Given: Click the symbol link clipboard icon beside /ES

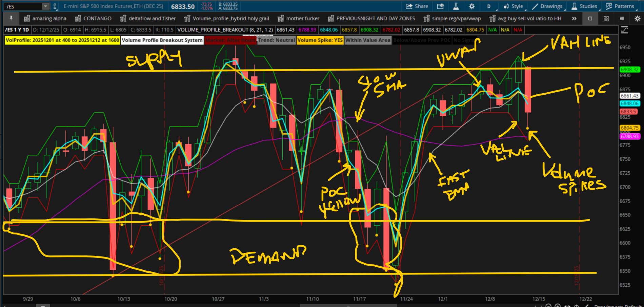Looking at the screenshot, I should tap(55, 6).
